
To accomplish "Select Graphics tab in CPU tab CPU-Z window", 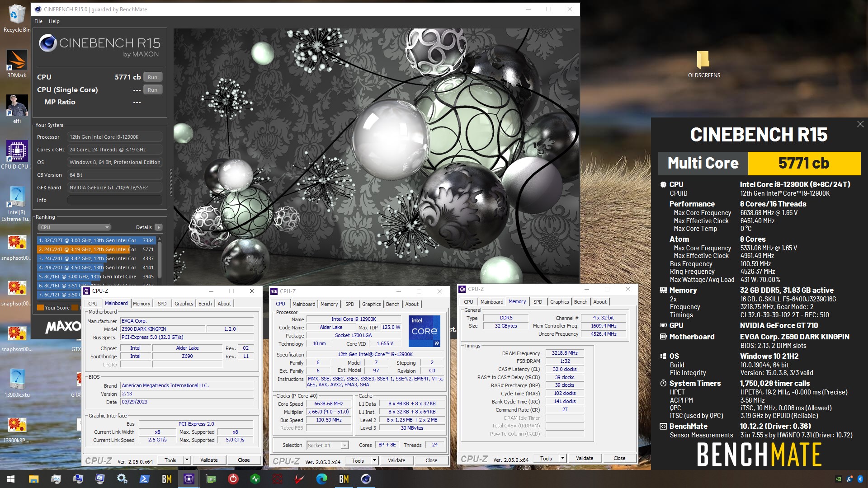I will [372, 304].
